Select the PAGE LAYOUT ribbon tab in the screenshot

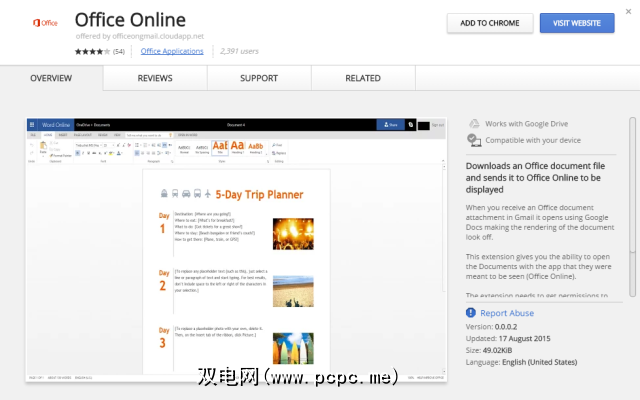tap(83, 135)
